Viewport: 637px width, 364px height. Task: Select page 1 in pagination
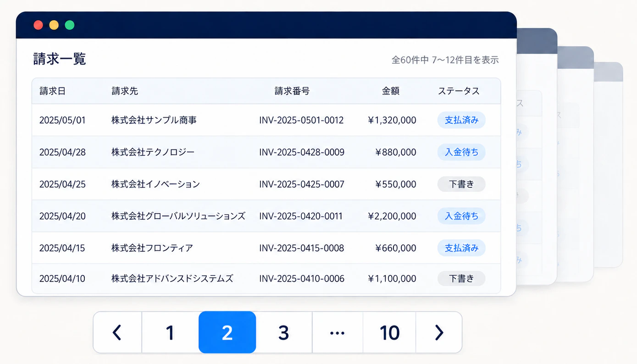[x=170, y=332]
